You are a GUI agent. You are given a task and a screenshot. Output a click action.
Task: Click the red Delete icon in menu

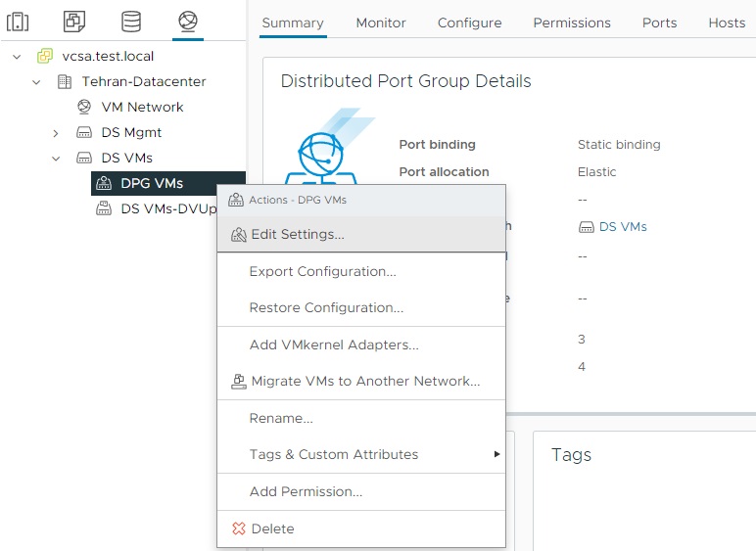pos(238,528)
